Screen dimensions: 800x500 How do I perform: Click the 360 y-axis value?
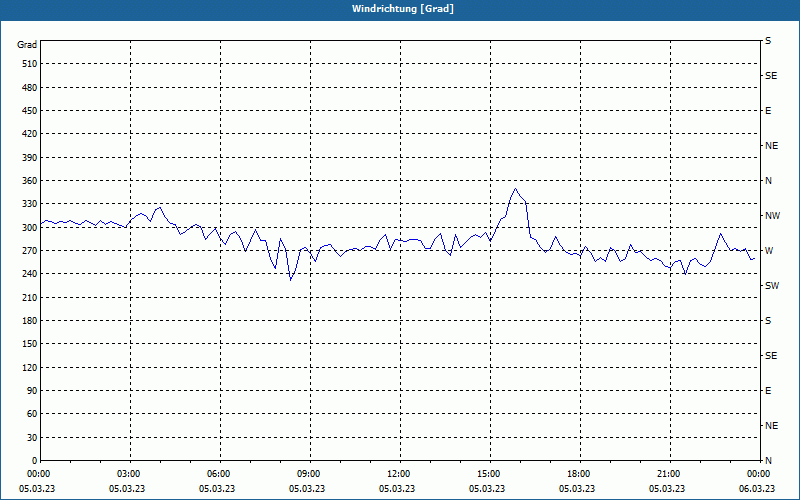tap(30, 181)
